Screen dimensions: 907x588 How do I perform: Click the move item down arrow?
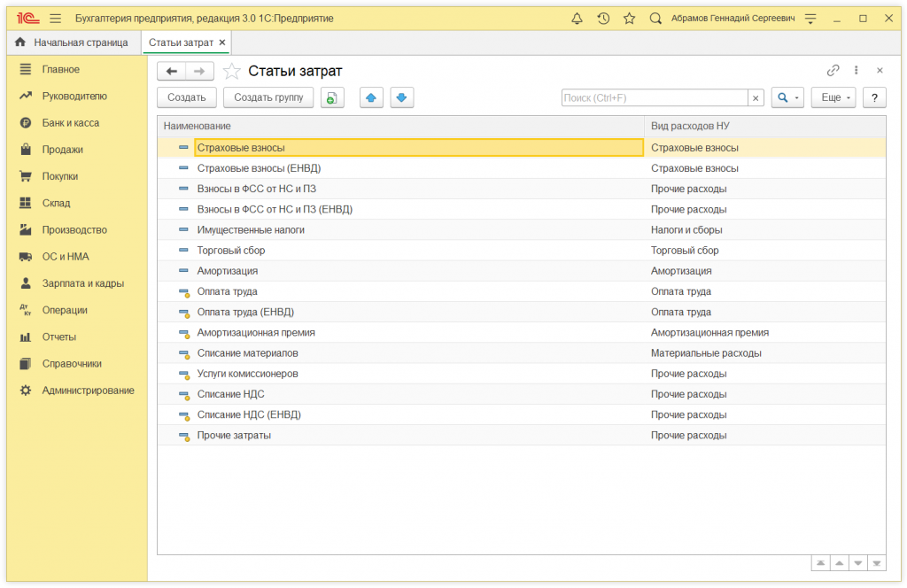coord(402,97)
